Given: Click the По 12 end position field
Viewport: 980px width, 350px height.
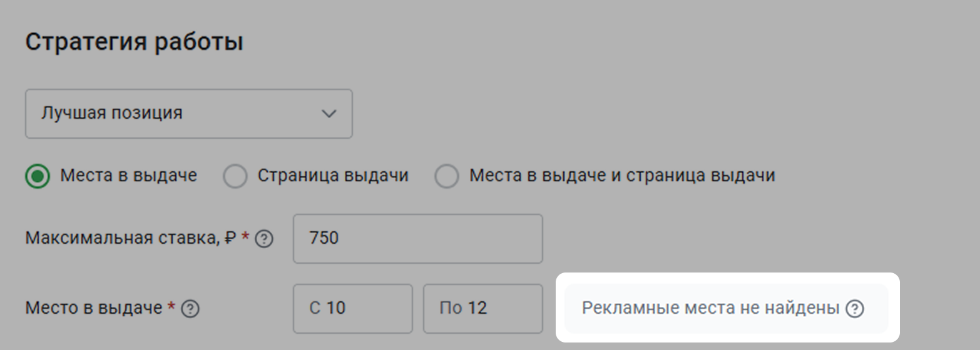Looking at the screenshot, I should [483, 309].
